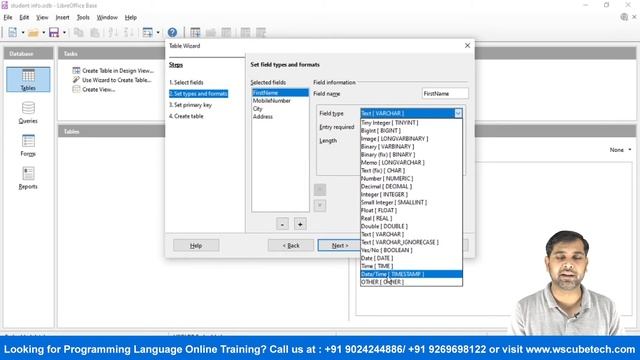Image resolution: width=640 pixels, height=360 pixels.
Task: Open LibreOffice Help icon in toolbar
Action: tap(172, 32)
